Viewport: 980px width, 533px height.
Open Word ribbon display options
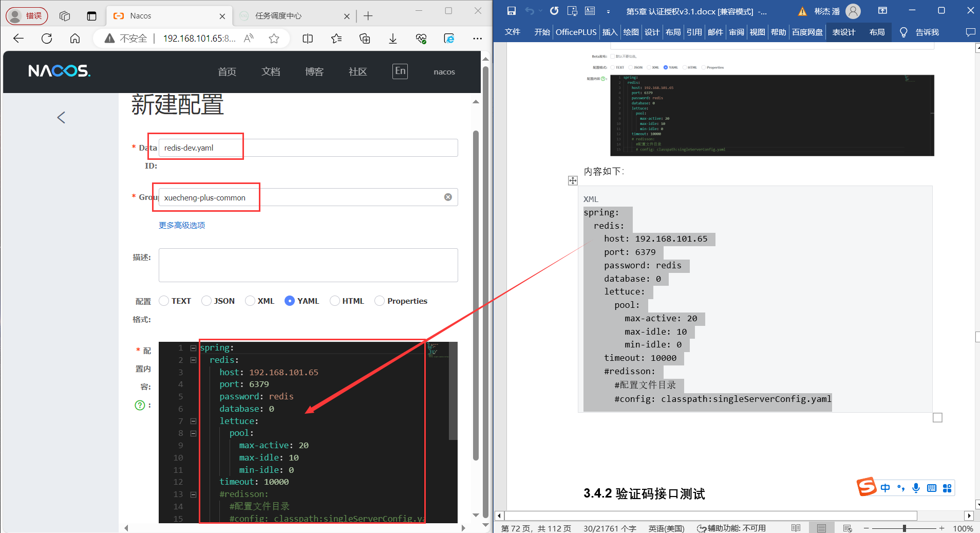tap(882, 11)
